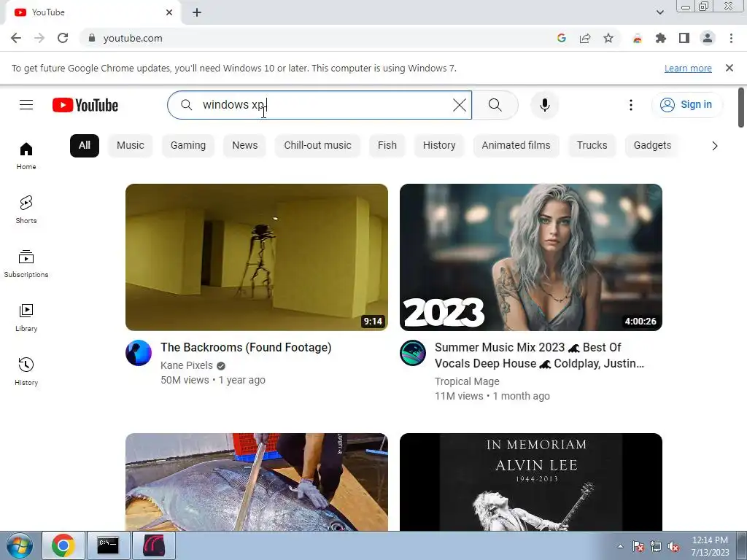Screen dimensions: 747x560
Task: Click the magnifier search button
Action: point(495,105)
